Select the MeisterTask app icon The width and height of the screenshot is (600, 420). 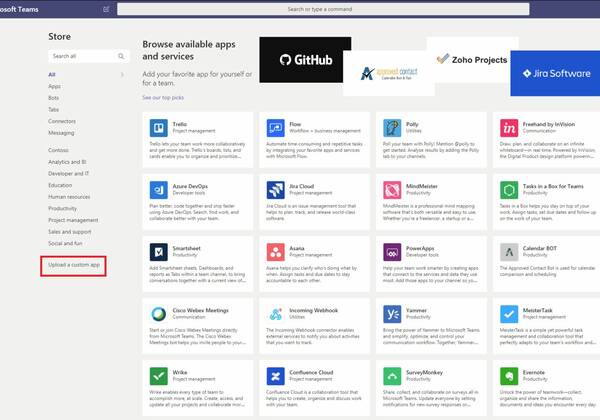[509, 314]
